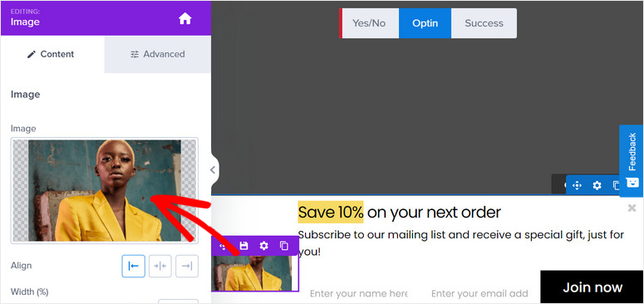Viewport: 644px width, 304px height.
Task: Switch to the Yes/No view
Action: click(x=369, y=23)
